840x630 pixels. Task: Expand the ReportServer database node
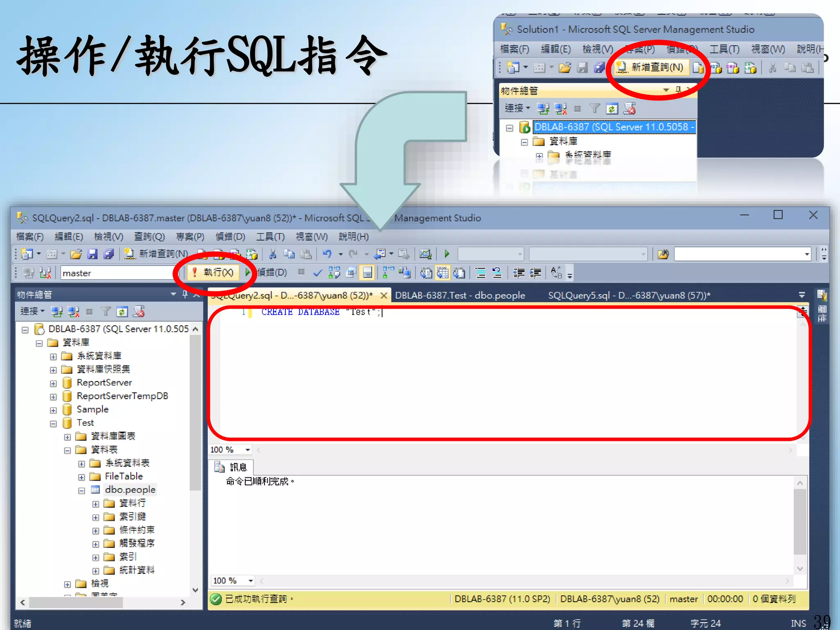(x=53, y=383)
